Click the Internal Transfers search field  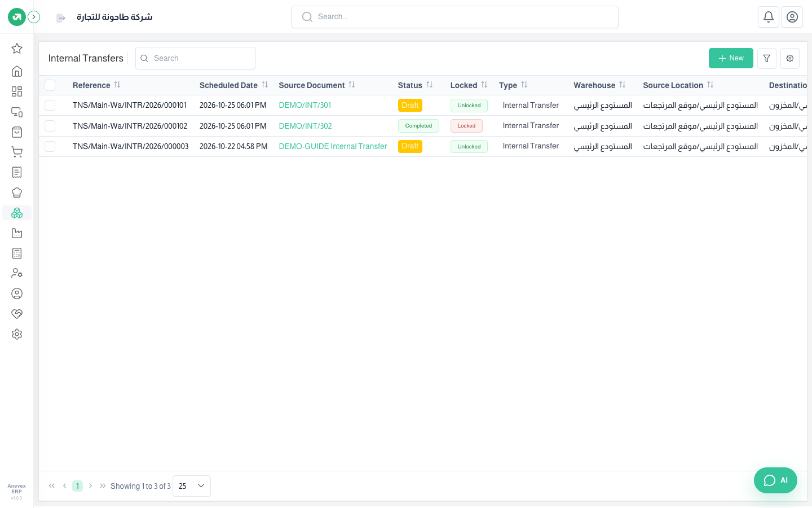(x=195, y=58)
